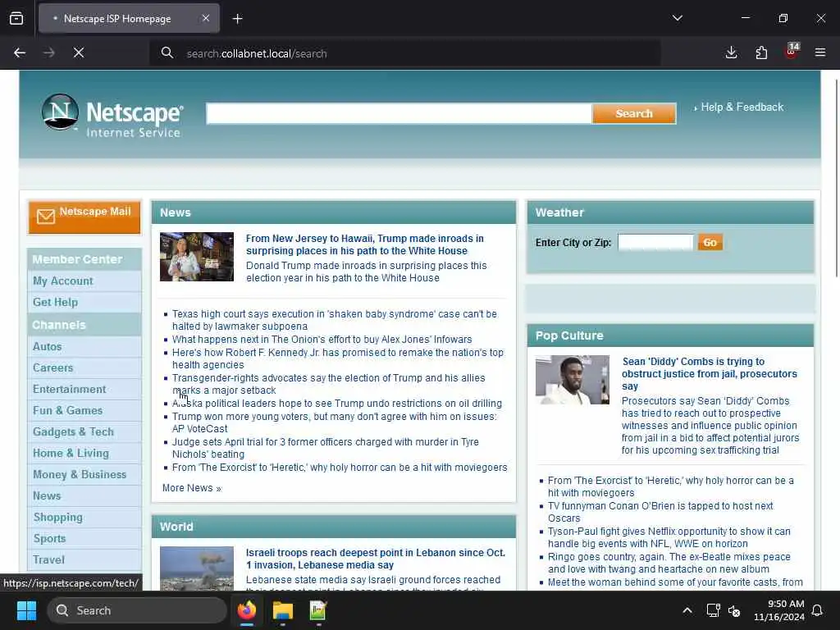Open a new browser tab
The height and width of the screenshot is (630, 840).
(x=237, y=19)
